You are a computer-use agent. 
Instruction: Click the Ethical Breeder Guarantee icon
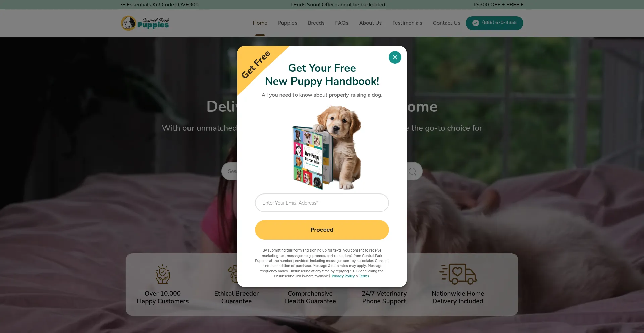tap(233, 273)
